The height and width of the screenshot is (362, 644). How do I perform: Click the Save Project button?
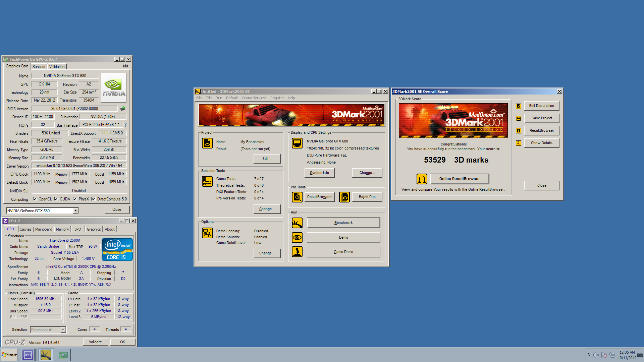(x=542, y=118)
